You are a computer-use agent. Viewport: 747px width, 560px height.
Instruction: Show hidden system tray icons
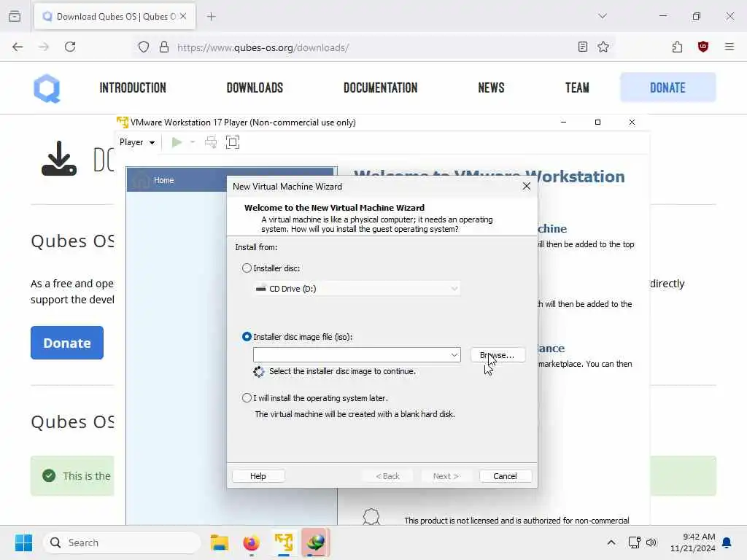click(611, 542)
